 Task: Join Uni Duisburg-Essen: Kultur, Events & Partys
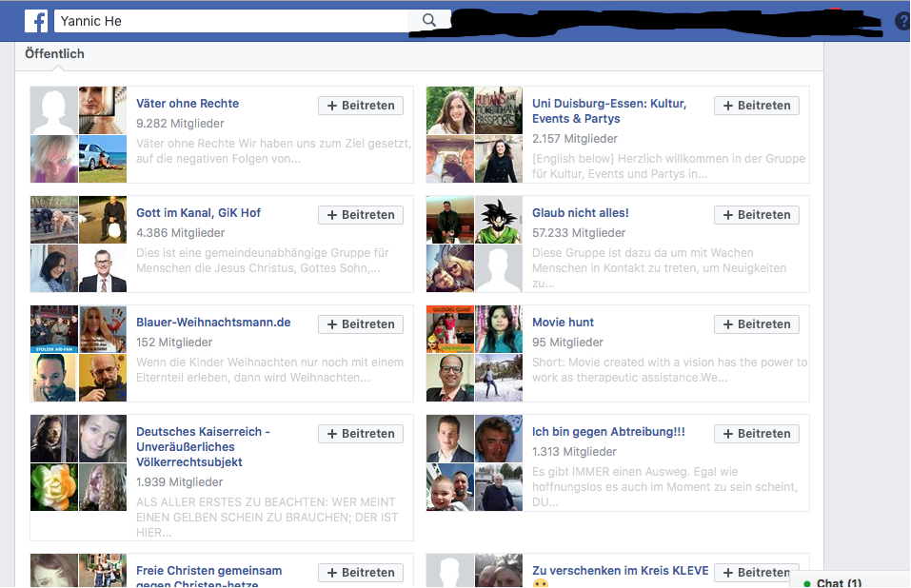[x=757, y=106]
